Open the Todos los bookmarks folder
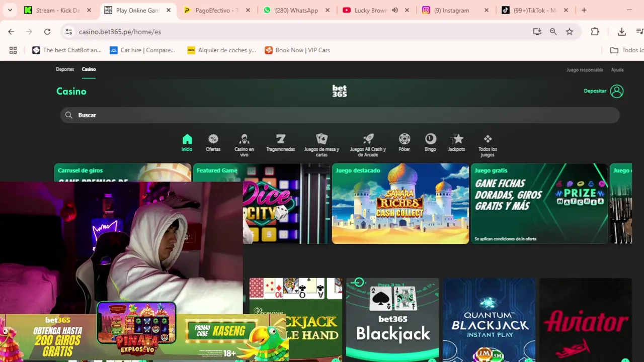The image size is (644, 362). coord(627,50)
